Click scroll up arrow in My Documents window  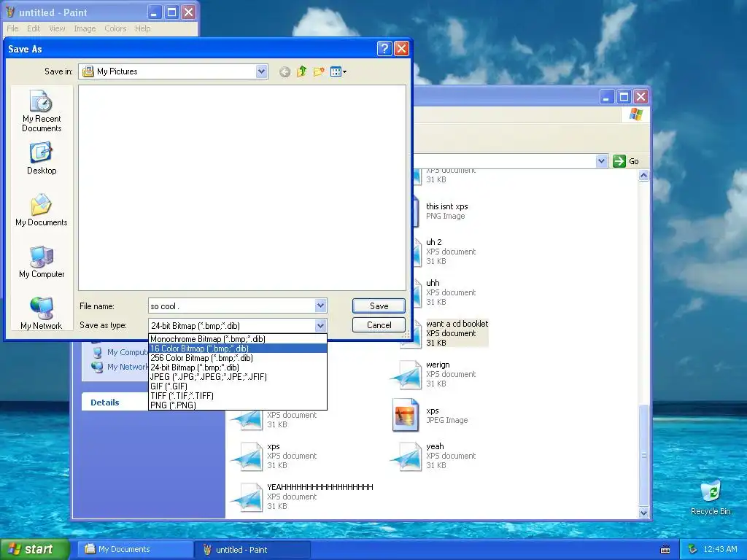(643, 176)
